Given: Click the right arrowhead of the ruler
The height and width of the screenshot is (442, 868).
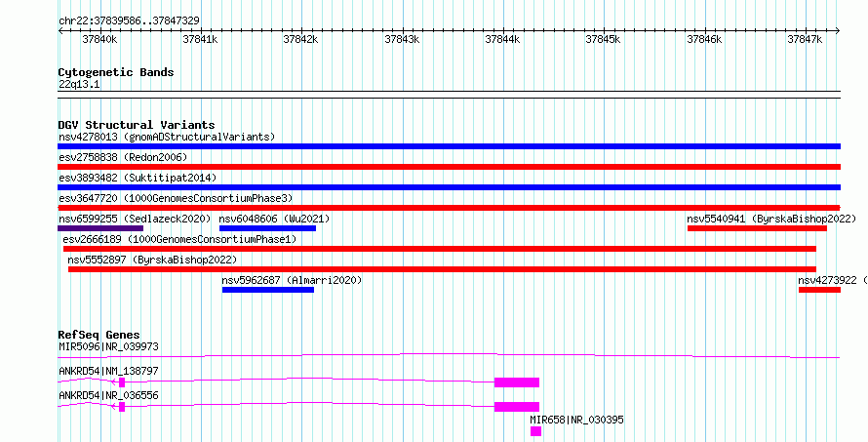Looking at the screenshot, I should [x=838, y=31].
